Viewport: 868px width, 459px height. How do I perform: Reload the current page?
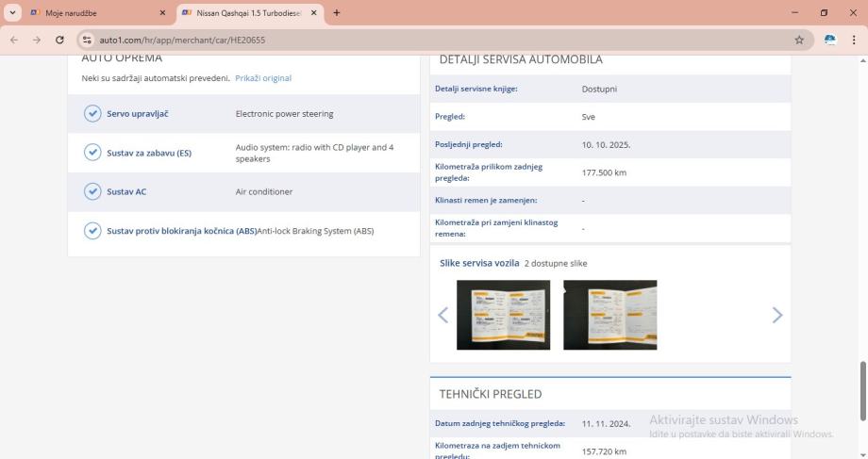click(x=60, y=40)
